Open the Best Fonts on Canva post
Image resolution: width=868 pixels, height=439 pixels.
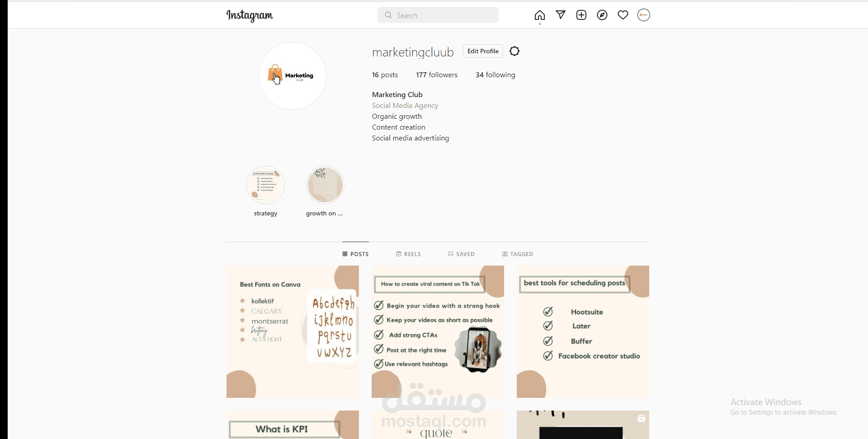click(292, 332)
